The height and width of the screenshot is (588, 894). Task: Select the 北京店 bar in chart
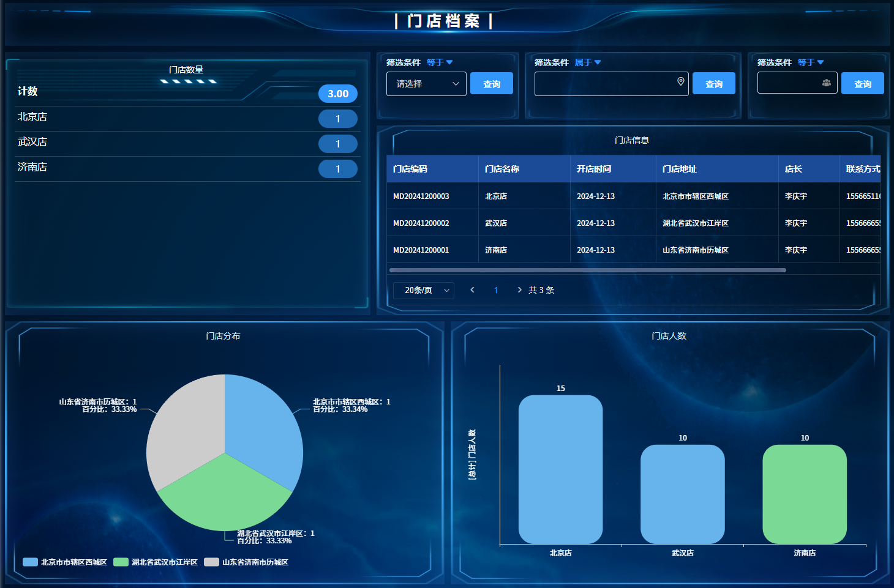(560, 469)
